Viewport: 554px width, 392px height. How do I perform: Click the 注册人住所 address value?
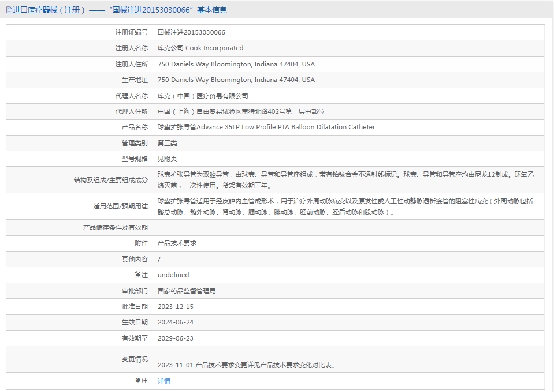click(236, 64)
